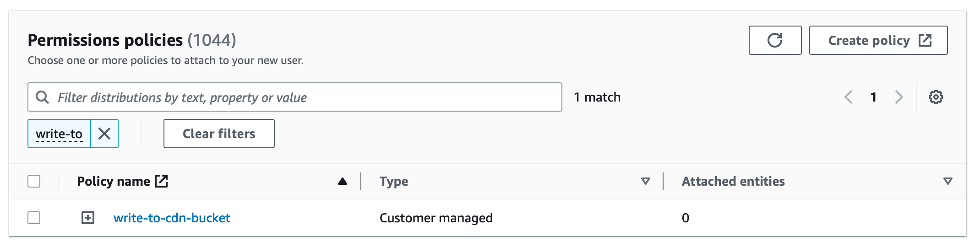Image resolution: width=980 pixels, height=247 pixels.
Task: Click the Clear filters button
Action: tap(219, 134)
